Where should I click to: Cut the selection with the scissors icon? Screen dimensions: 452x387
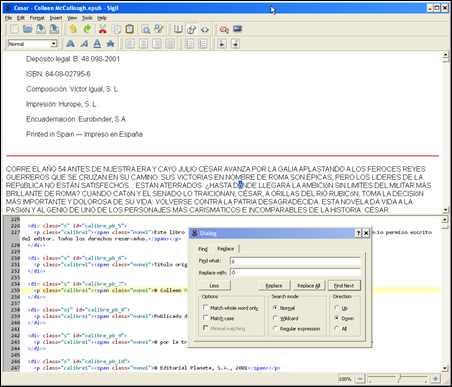[x=103, y=29]
